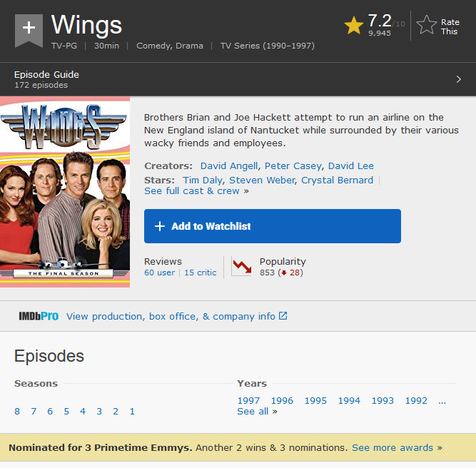Open episodes from year 1997
This screenshot has width=476, height=468.
click(x=248, y=401)
